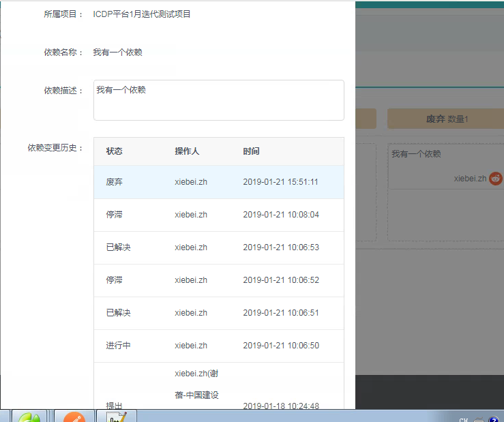
Task: Click timestamp 2019-01-18 10:24:48
Action: tap(281, 406)
